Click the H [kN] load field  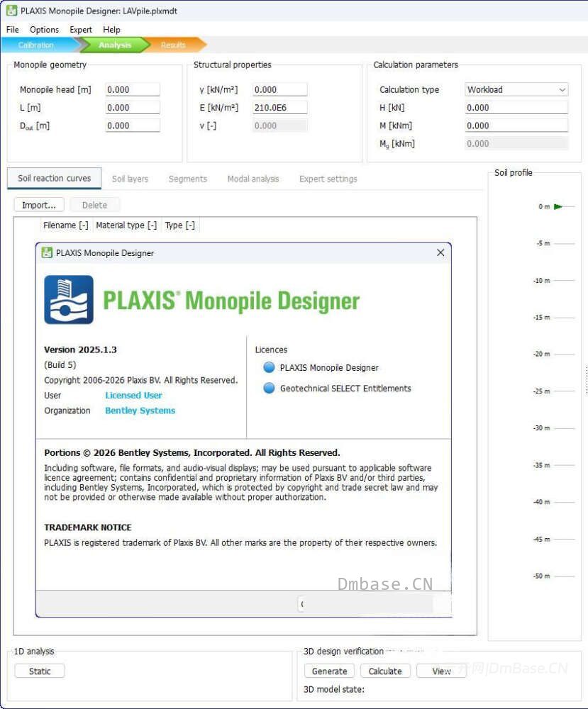coord(516,108)
